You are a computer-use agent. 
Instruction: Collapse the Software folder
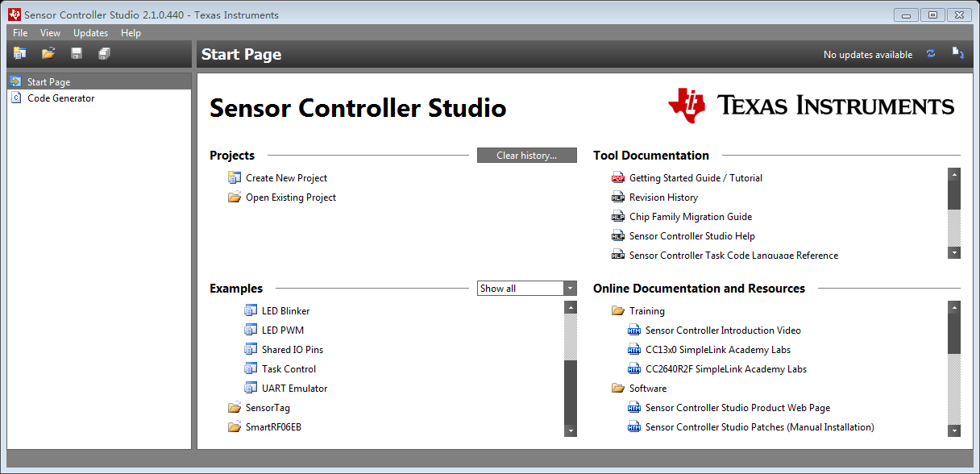pyautogui.click(x=618, y=388)
